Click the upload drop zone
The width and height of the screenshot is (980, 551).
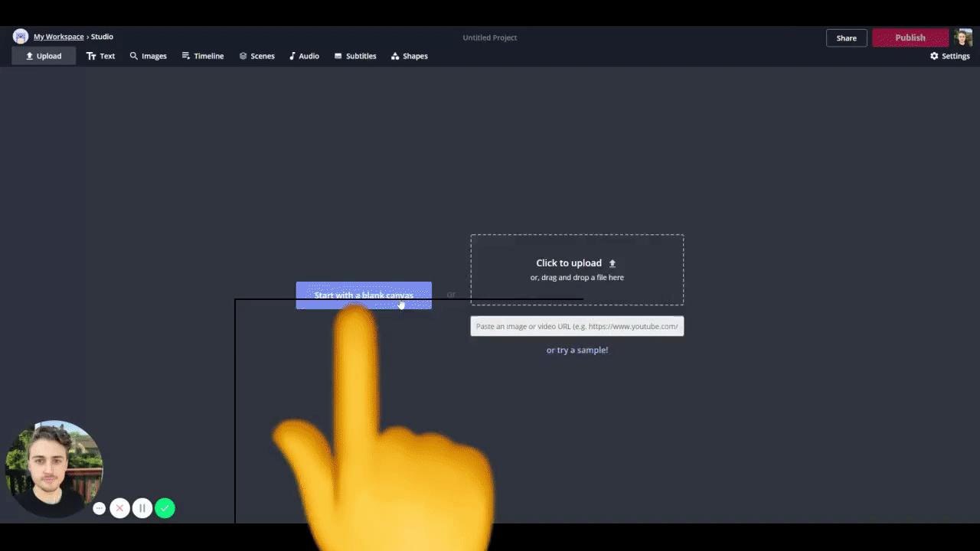[577, 269]
